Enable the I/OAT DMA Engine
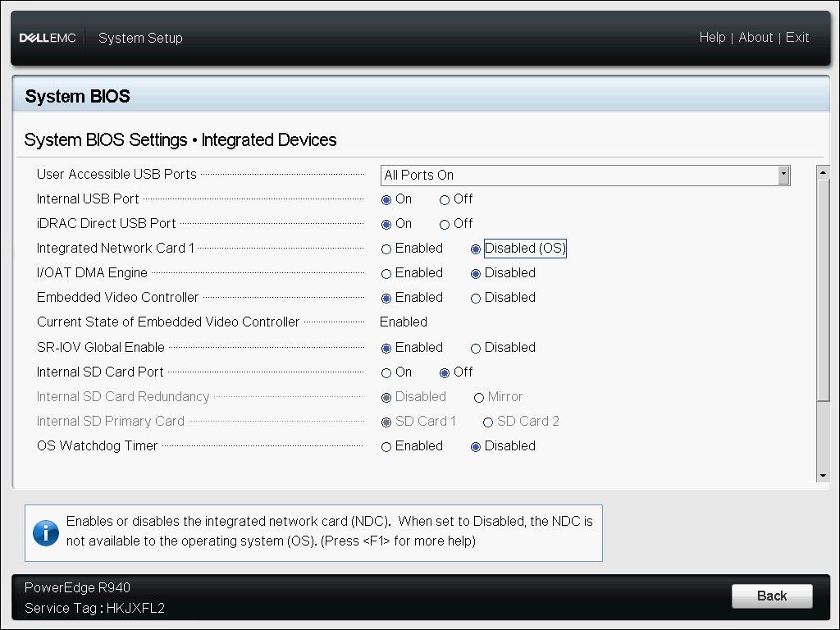Screen dimensions: 840x630 pyautogui.click(x=386, y=273)
